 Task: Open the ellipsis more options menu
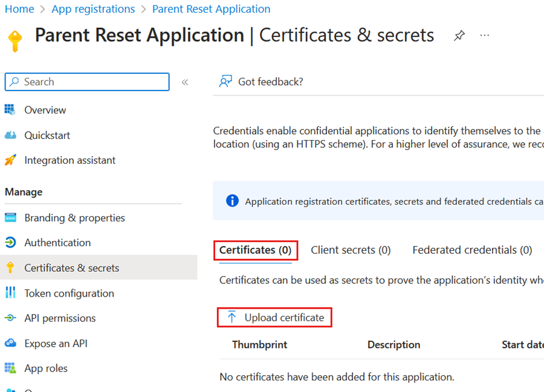[485, 36]
